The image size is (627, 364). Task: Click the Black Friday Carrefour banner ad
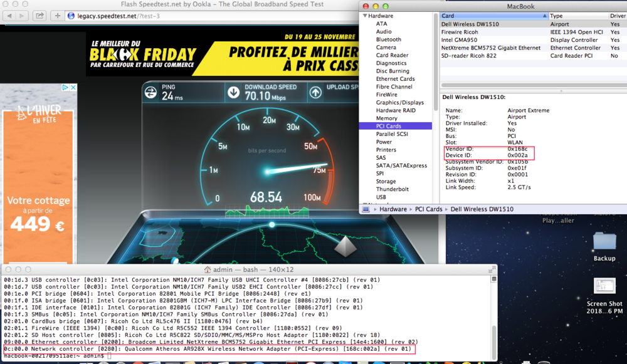[219, 56]
